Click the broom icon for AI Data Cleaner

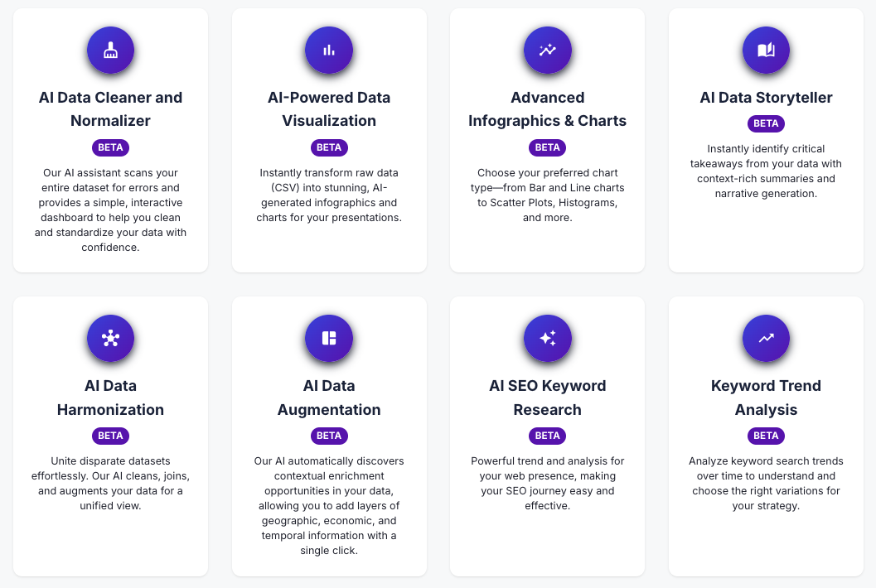pos(110,51)
